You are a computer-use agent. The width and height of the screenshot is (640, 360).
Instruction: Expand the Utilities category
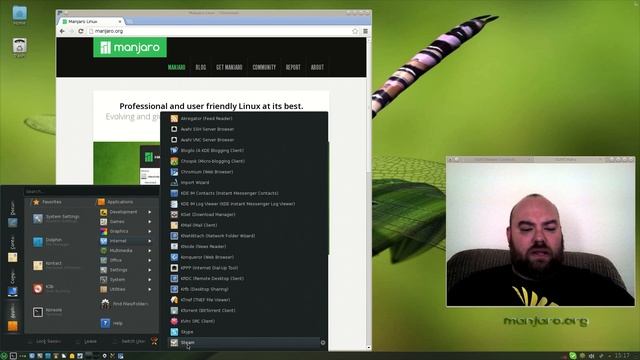click(126, 289)
